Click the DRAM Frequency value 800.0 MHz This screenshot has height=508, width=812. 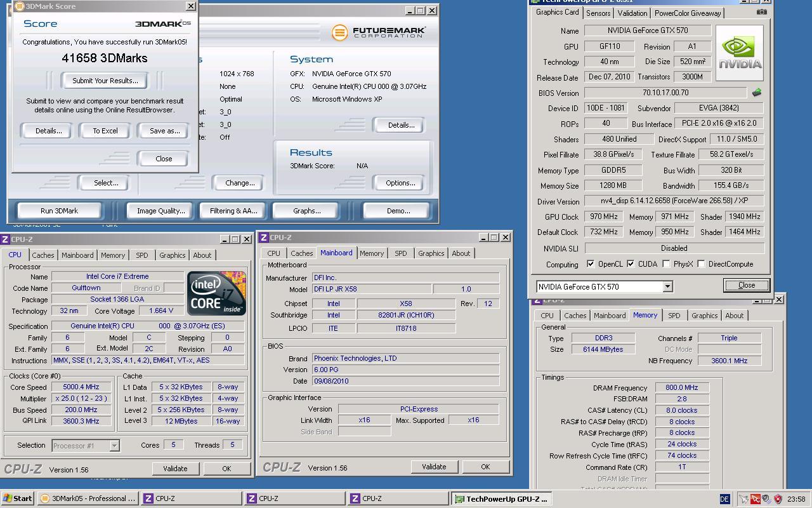pyautogui.click(x=682, y=387)
